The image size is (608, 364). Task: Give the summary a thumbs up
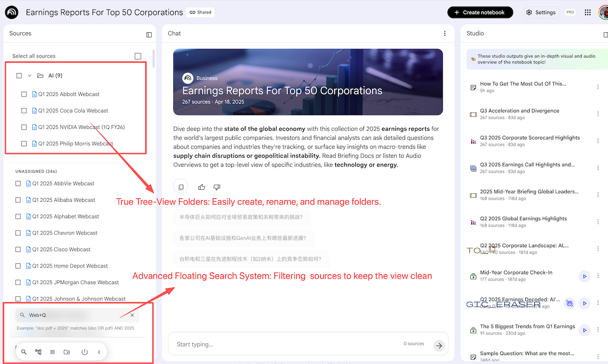pos(202,187)
